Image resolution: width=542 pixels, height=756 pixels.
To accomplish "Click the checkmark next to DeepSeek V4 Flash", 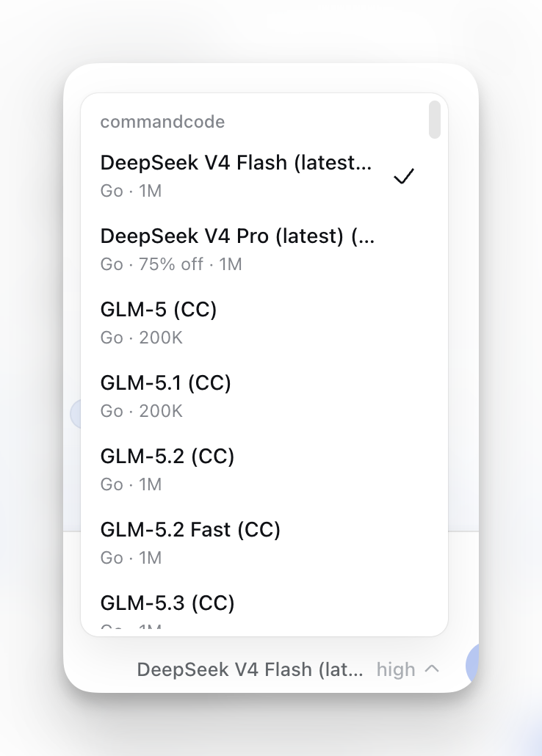I will (x=404, y=176).
